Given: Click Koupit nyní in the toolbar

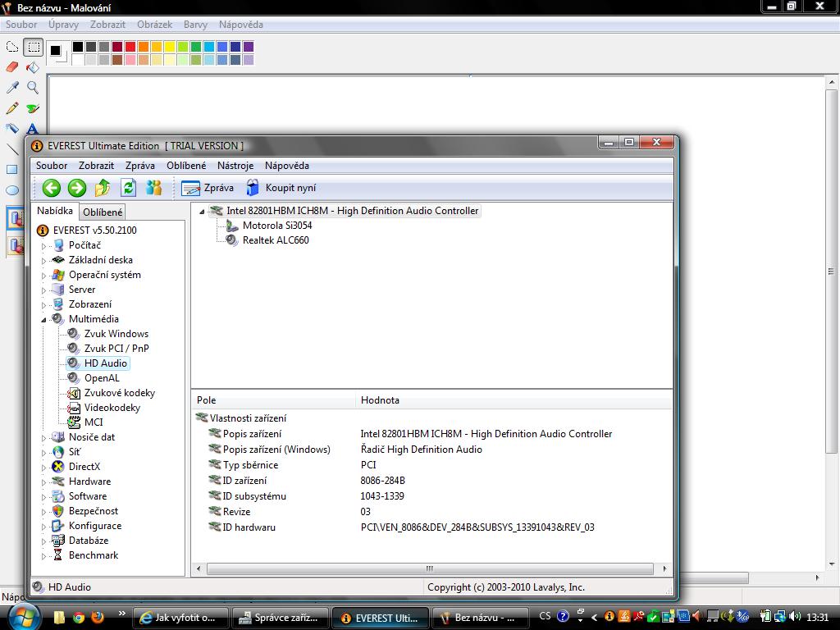Looking at the screenshot, I should (x=281, y=188).
